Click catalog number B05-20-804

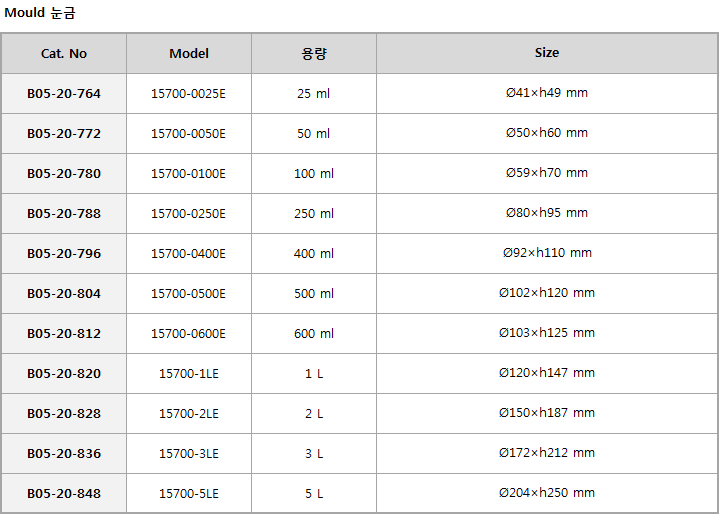point(64,293)
